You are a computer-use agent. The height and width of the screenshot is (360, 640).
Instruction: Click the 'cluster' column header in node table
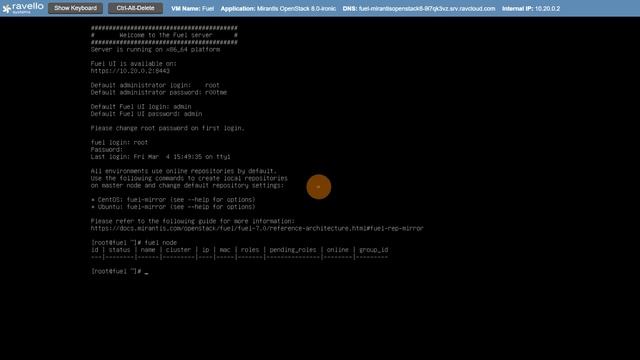178,250
